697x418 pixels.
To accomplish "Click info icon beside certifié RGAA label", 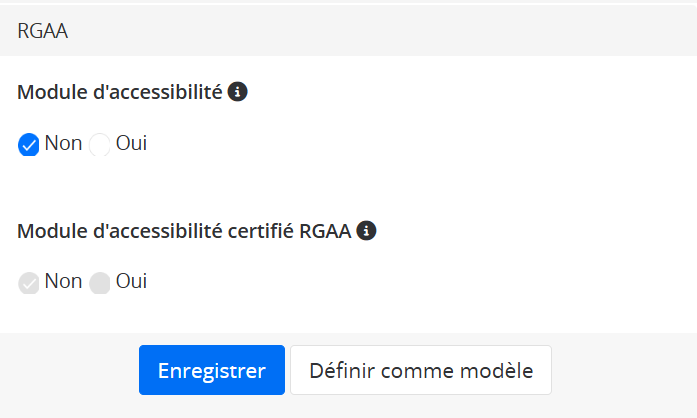I will click(x=367, y=231).
